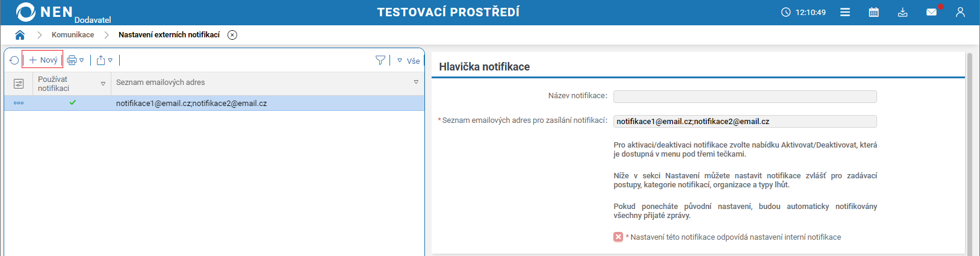Click the Název notifikace input field

tap(745, 96)
